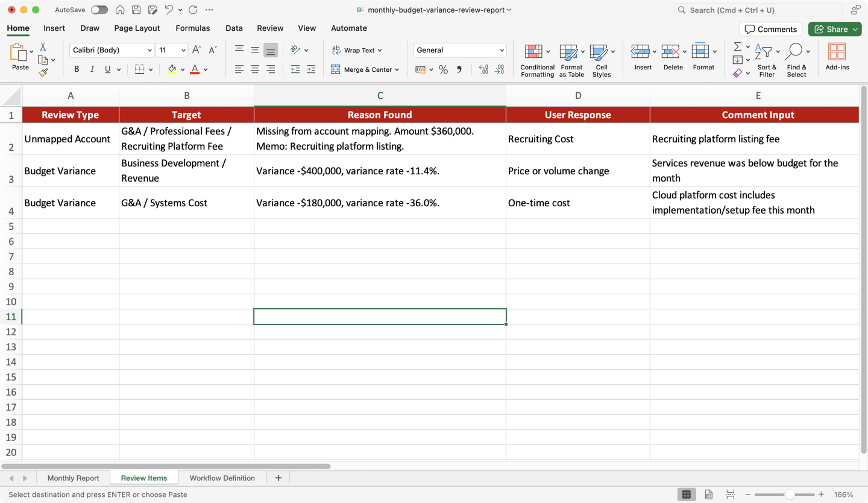Decrease the font size with the smaller A
The height and width of the screenshot is (503, 868).
(x=212, y=50)
